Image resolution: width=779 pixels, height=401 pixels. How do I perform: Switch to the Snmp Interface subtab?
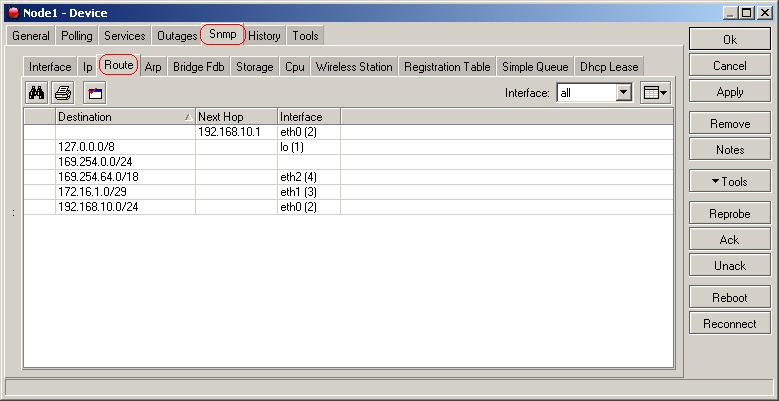click(x=50, y=67)
